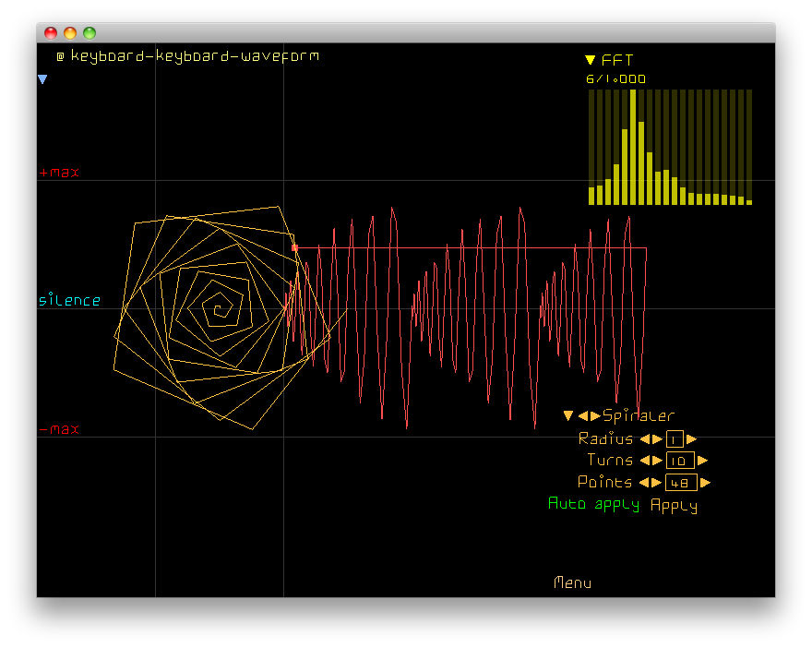Click the arrow right of Turns value box

point(702,461)
